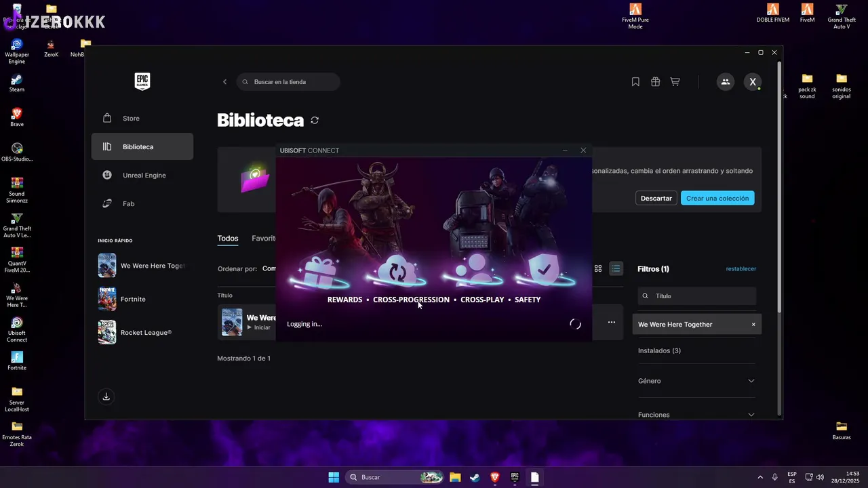Click the restablecer filters link
Screen dimensions: 868x488
(741, 269)
